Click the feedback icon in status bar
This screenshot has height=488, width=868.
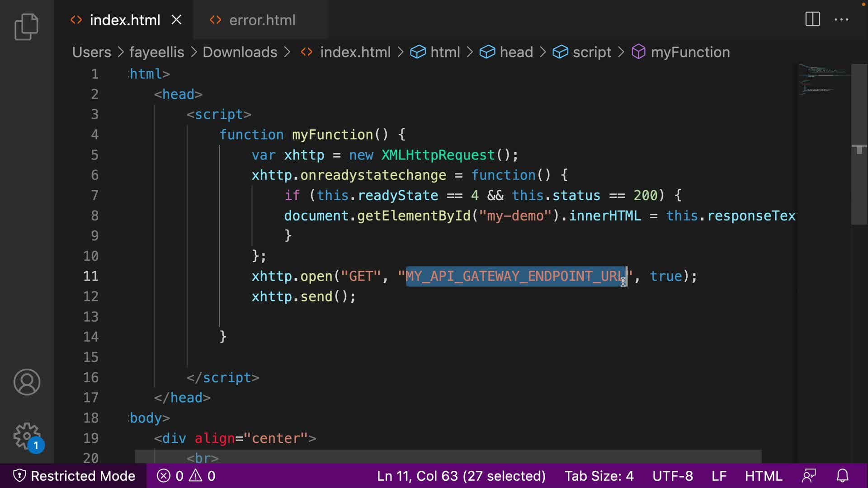pos(809,476)
